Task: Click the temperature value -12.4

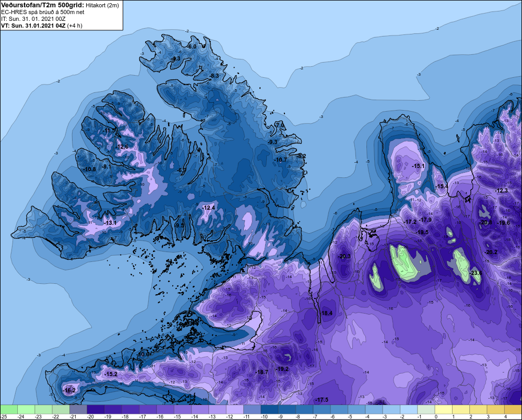Action: click(209, 208)
